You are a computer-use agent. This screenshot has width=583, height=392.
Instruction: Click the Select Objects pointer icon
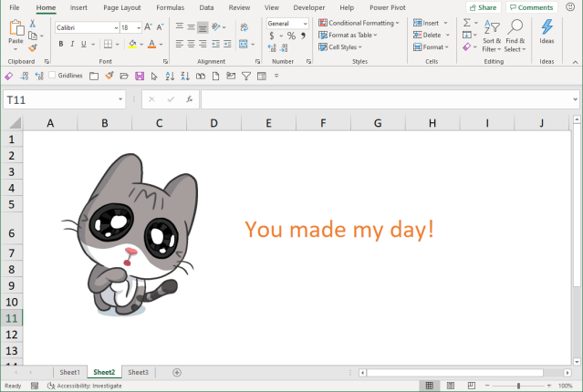point(154,77)
